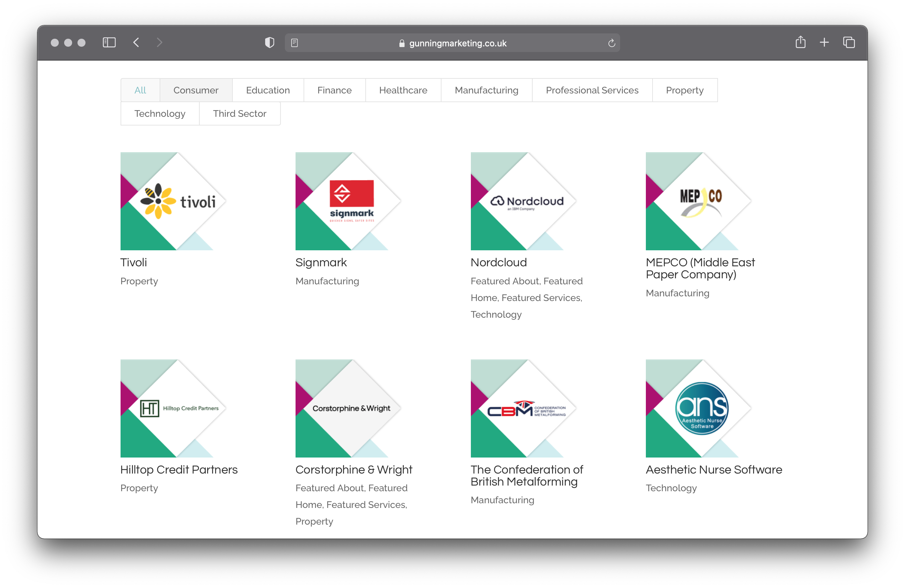Toggle the Healthcare category filter
Screen dimensions: 905x588
click(403, 90)
